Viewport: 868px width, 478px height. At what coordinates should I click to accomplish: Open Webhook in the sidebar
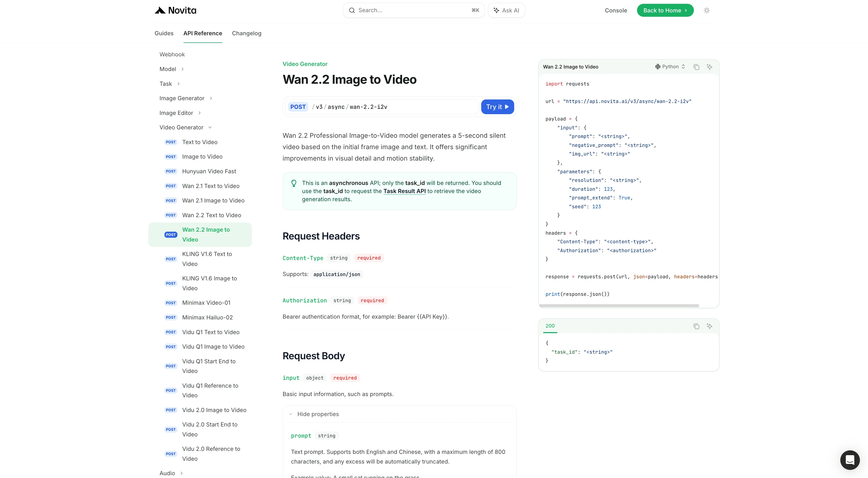click(x=172, y=55)
